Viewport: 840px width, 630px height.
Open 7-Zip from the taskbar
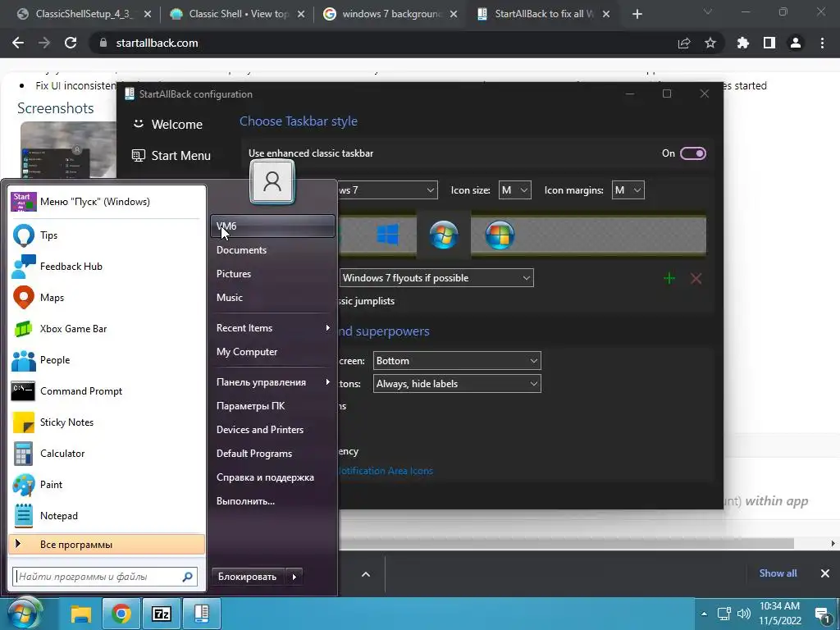tap(162, 614)
